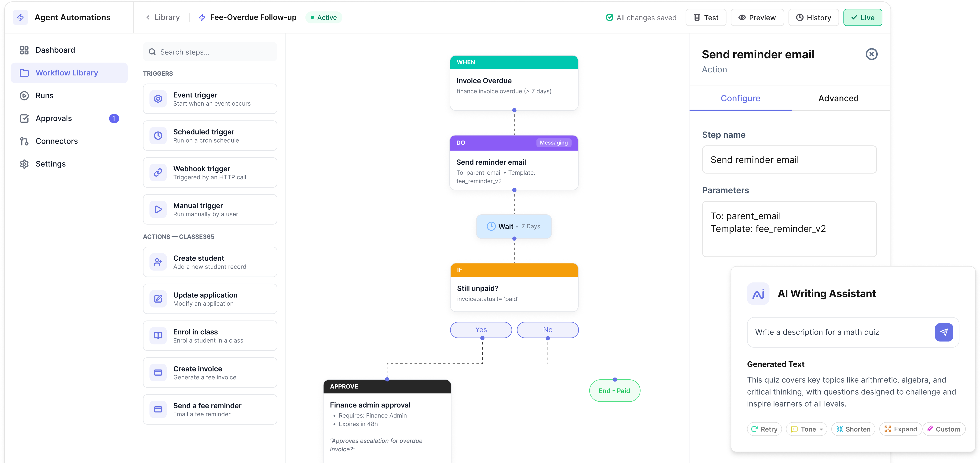Click the Enrol in class book icon

click(x=158, y=336)
